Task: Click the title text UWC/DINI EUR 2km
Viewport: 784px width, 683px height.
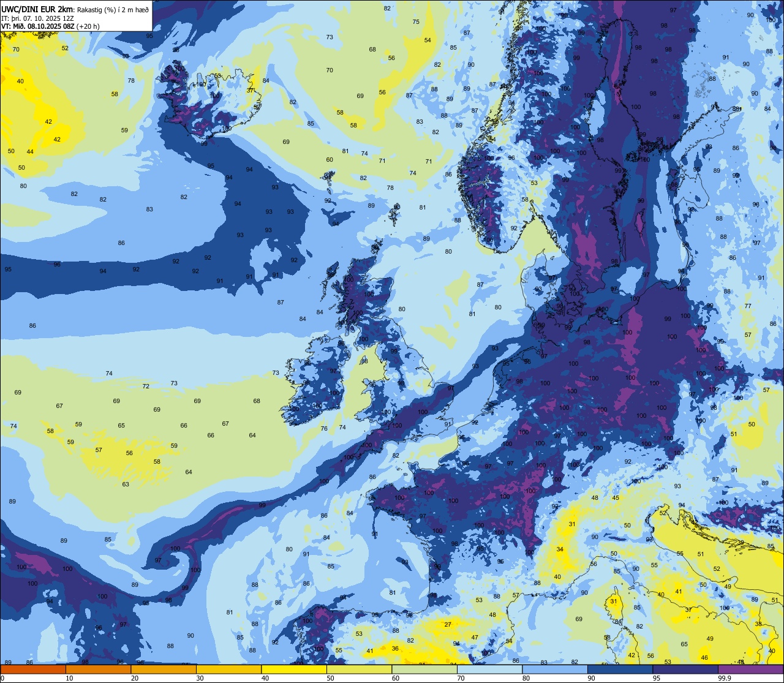Action: [37, 9]
